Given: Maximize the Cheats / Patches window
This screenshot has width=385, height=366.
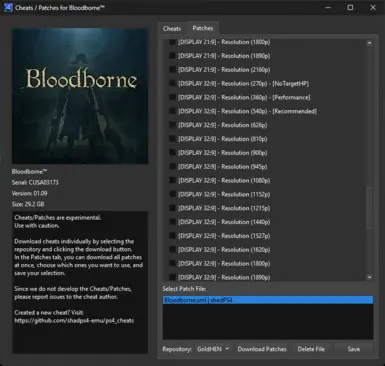Looking at the screenshot, I should coord(350,7).
